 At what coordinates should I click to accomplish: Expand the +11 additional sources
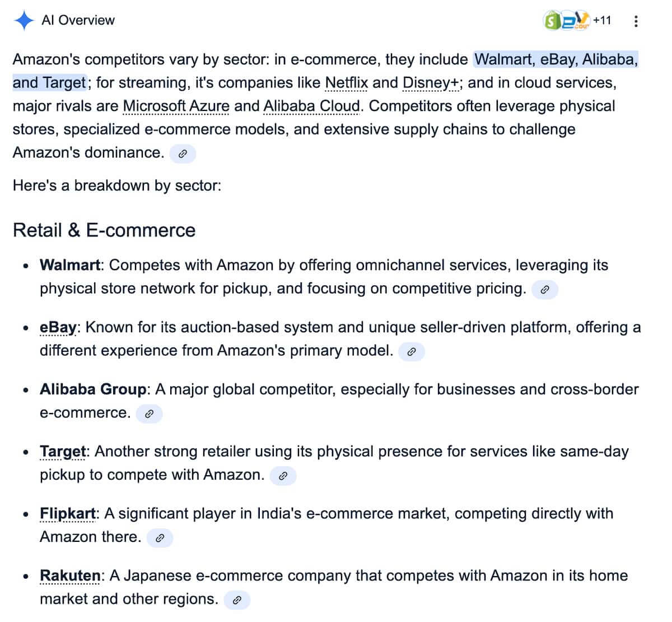pos(603,20)
